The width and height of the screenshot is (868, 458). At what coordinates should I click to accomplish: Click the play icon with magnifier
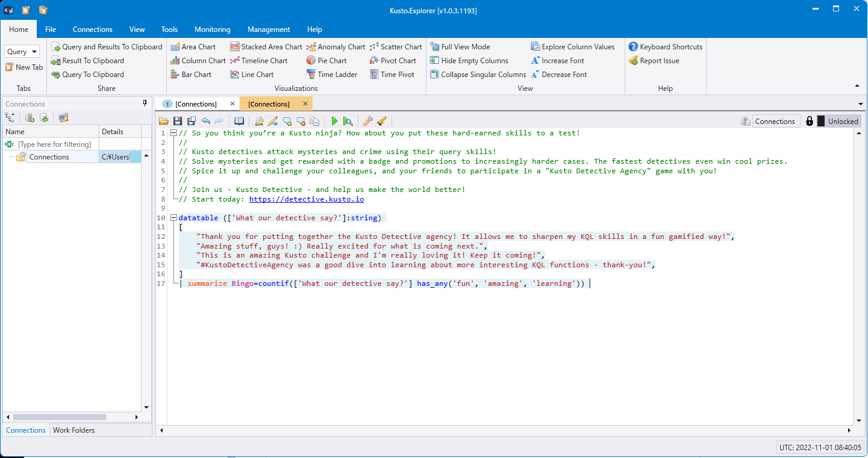(348, 121)
